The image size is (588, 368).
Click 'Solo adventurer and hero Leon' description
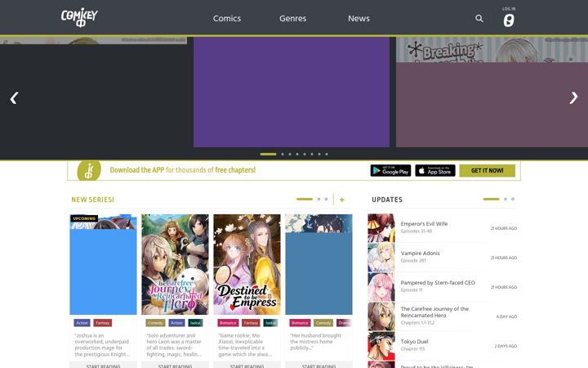[174, 345]
